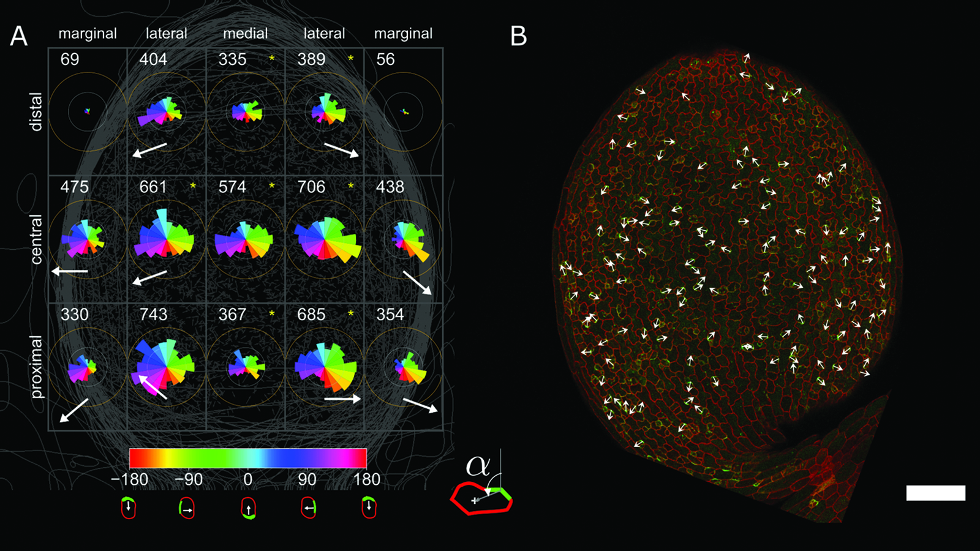Click the cell icon below the -180 label
This screenshot has width=980, height=551.
pos(128,508)
